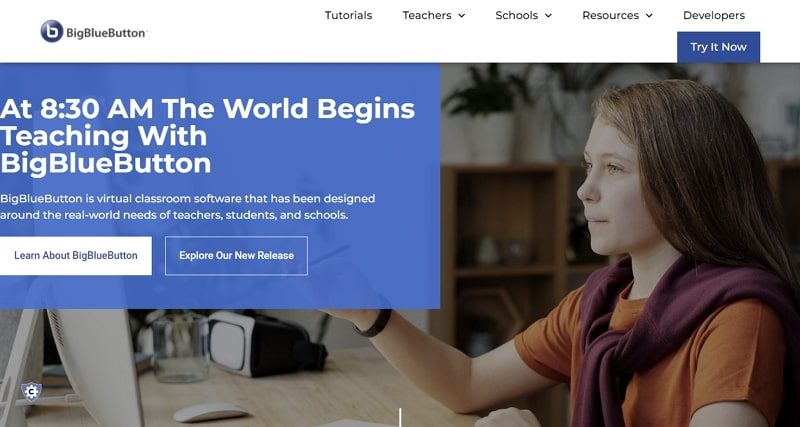
Task: Expand the Schools dropdown chevron
Action: [548, 16]
